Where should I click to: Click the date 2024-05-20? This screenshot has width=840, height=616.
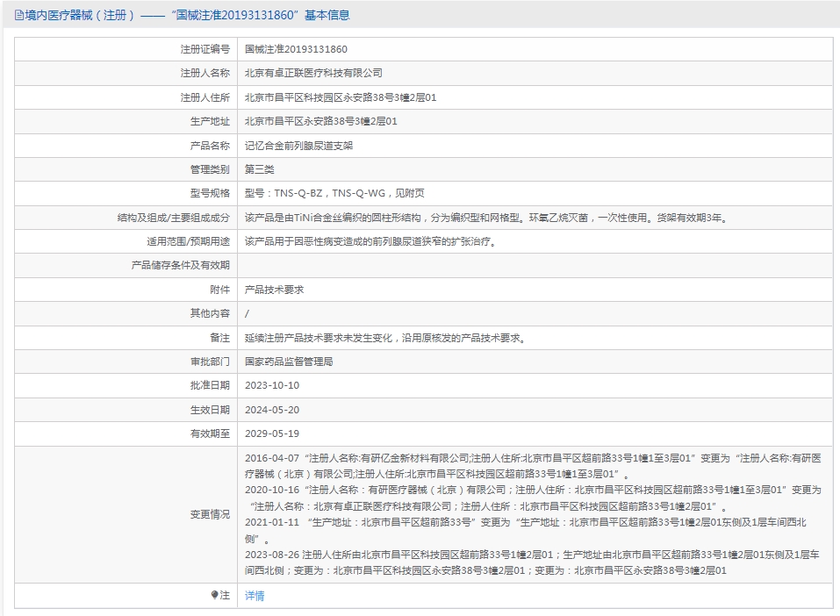[272, 410]
